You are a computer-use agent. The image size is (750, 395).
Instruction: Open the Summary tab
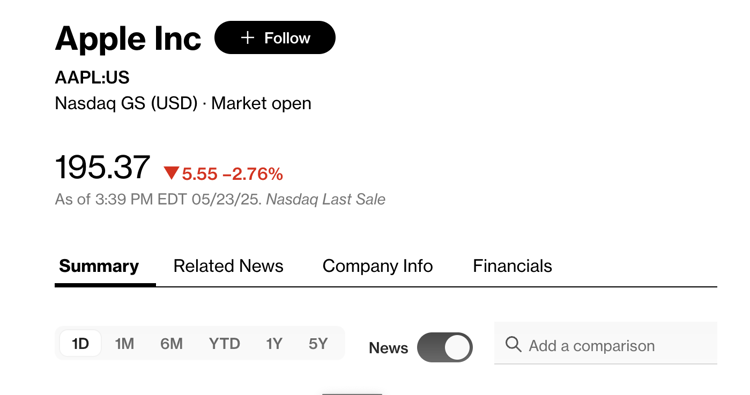tap(99, 266)
